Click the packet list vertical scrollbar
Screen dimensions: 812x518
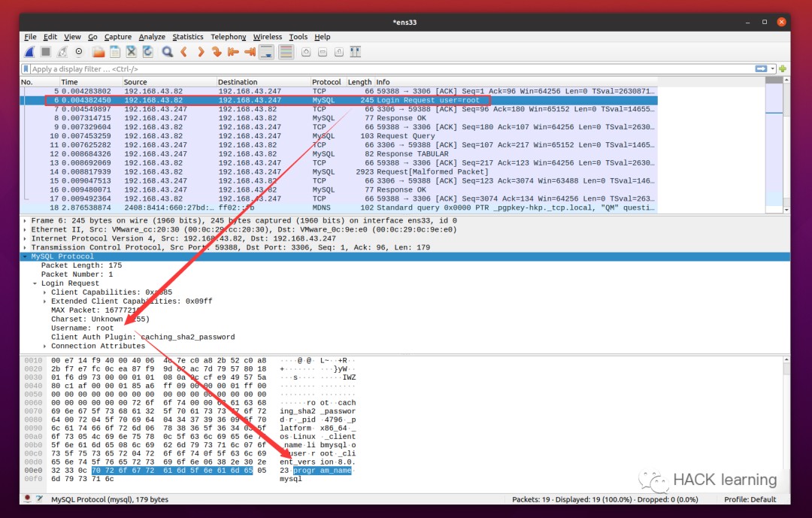(x=786, y=144)
